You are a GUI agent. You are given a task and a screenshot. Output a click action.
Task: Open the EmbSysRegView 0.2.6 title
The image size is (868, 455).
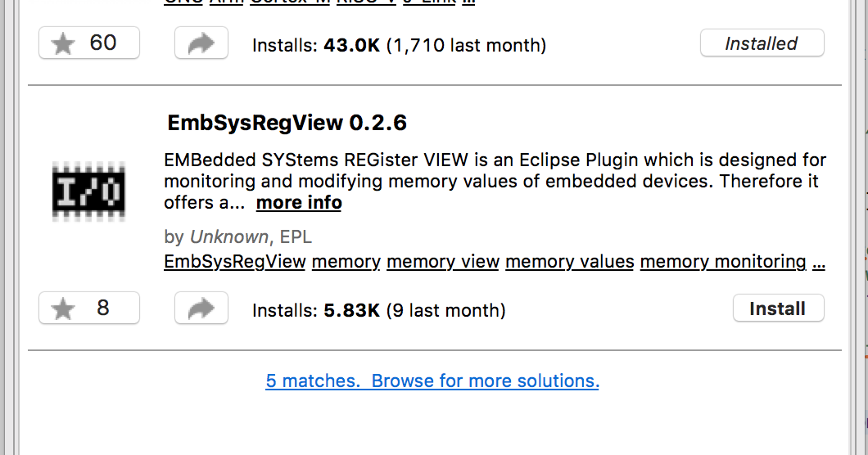pyautogui.click(x=287, y=122)
